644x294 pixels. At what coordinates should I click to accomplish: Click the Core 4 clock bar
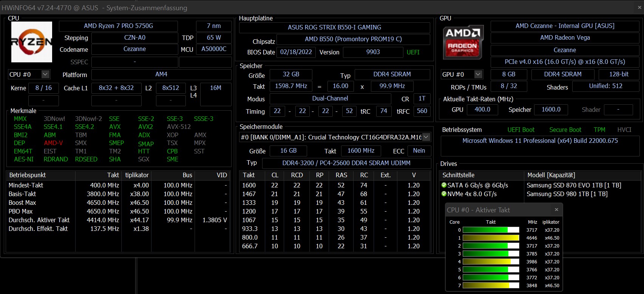(491, 262)
